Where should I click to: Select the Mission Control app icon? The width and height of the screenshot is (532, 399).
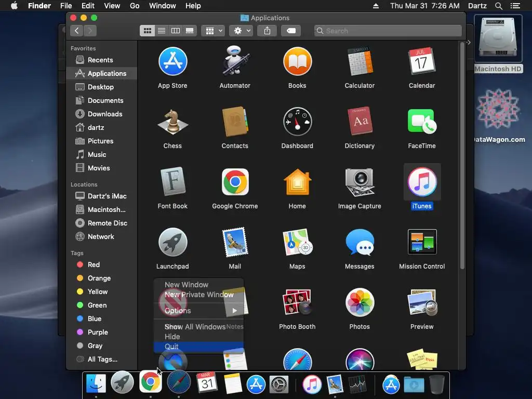coord(422,242)
